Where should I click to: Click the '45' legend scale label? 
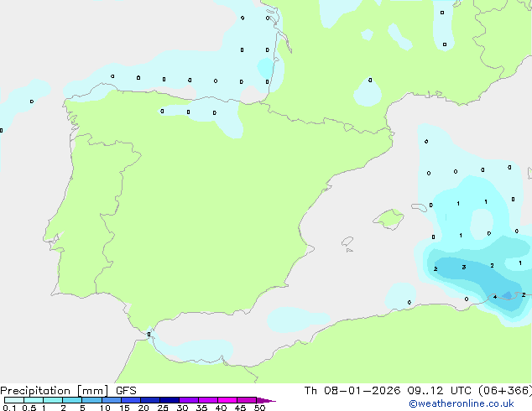[240, 408]
